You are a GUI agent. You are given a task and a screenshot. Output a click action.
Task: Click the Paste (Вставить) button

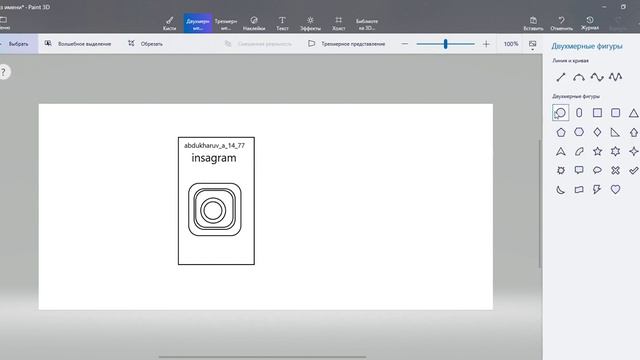coord(533,23)
